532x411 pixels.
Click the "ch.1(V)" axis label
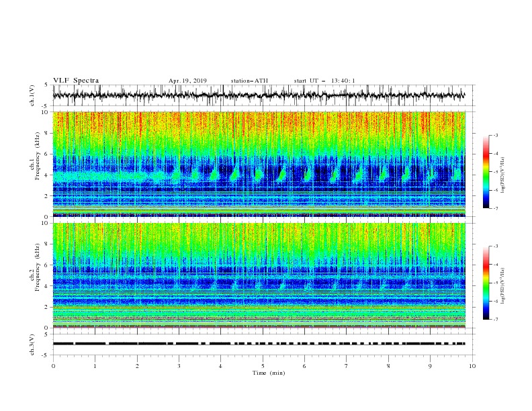click(x=32, y=95)
